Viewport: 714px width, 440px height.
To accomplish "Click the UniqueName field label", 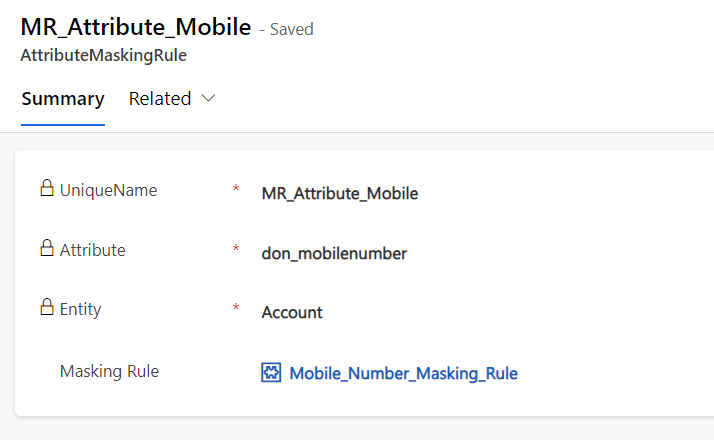I will coord(108,190).
